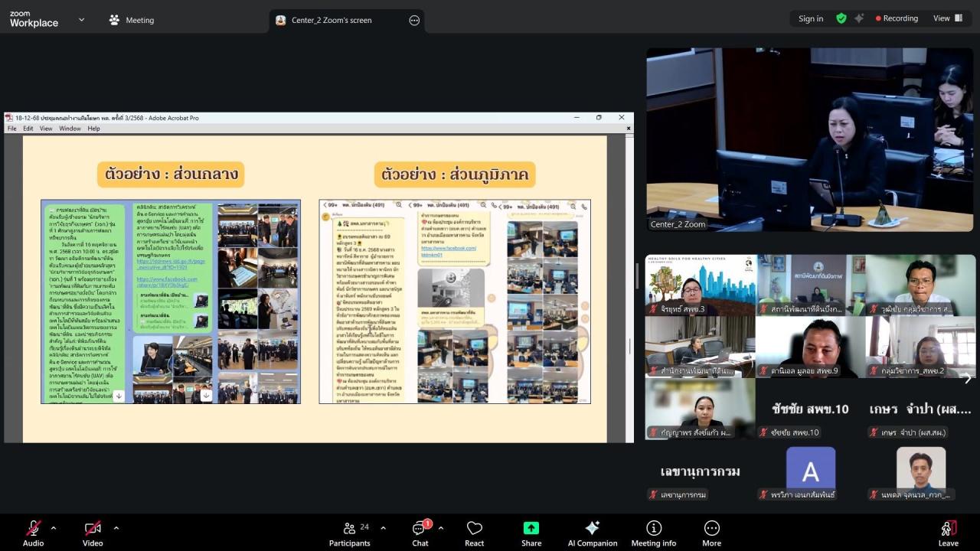
Task: Click Adobe Acrobat PDF title bar icon
Action: pos(9,118)
